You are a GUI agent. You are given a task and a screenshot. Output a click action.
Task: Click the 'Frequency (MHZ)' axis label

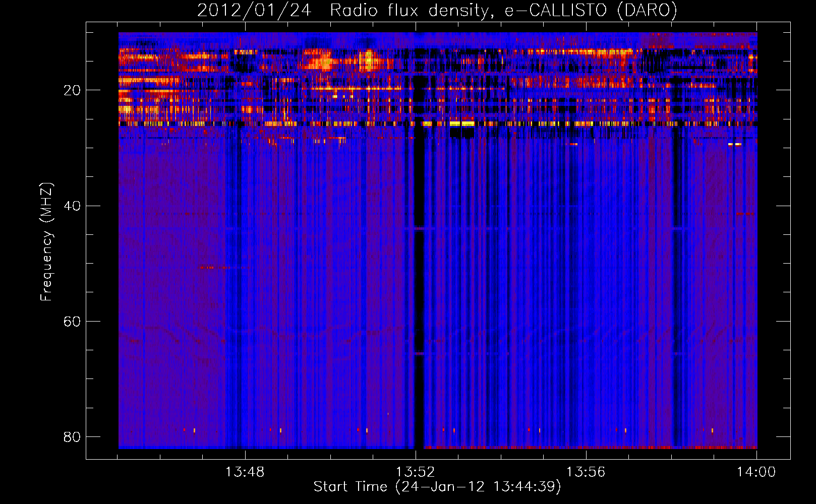coord(46,242)
